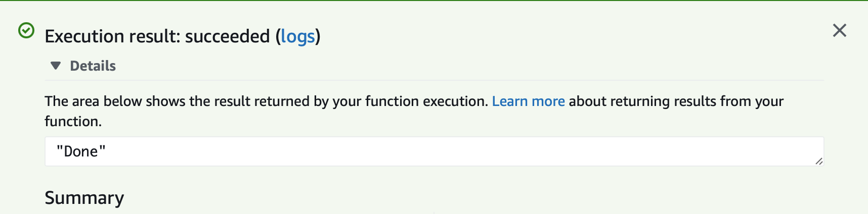Screen dimensions: 868x214
Task: Click the closing parenthesis after logs
Action: click(318, 36)
